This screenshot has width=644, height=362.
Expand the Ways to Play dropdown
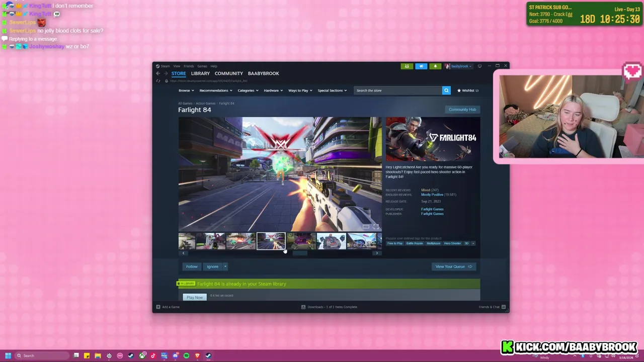[300, 90]
